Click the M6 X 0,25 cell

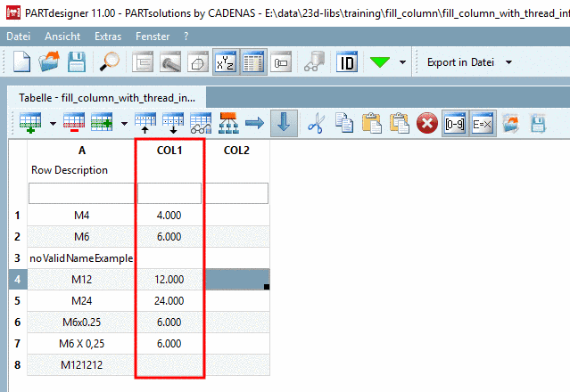pos(82,343)
